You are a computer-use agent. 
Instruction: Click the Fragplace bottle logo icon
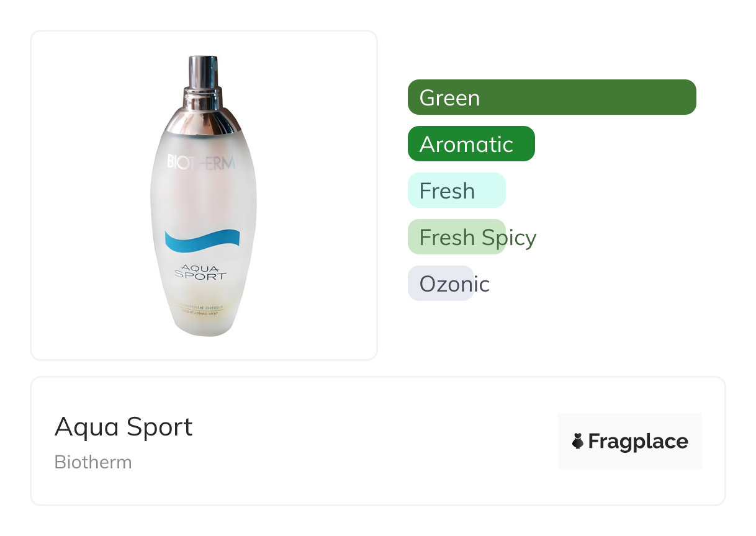[x=578, y=442]
